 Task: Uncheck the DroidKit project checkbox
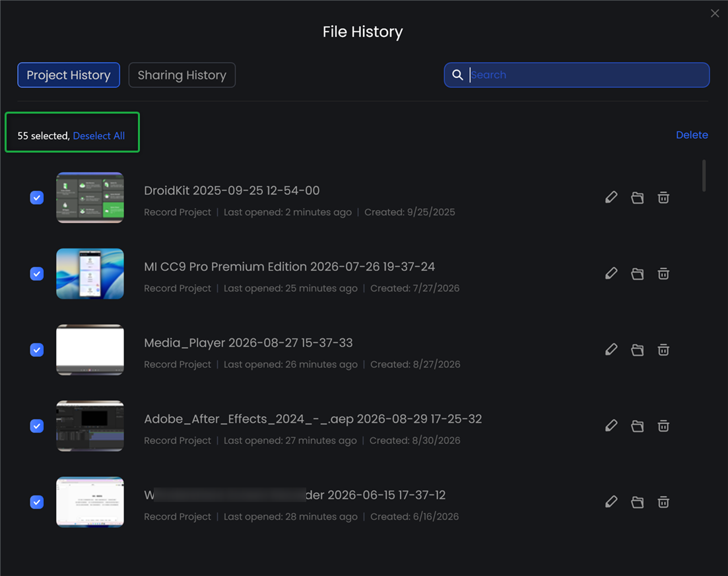[x=37, y=198]
